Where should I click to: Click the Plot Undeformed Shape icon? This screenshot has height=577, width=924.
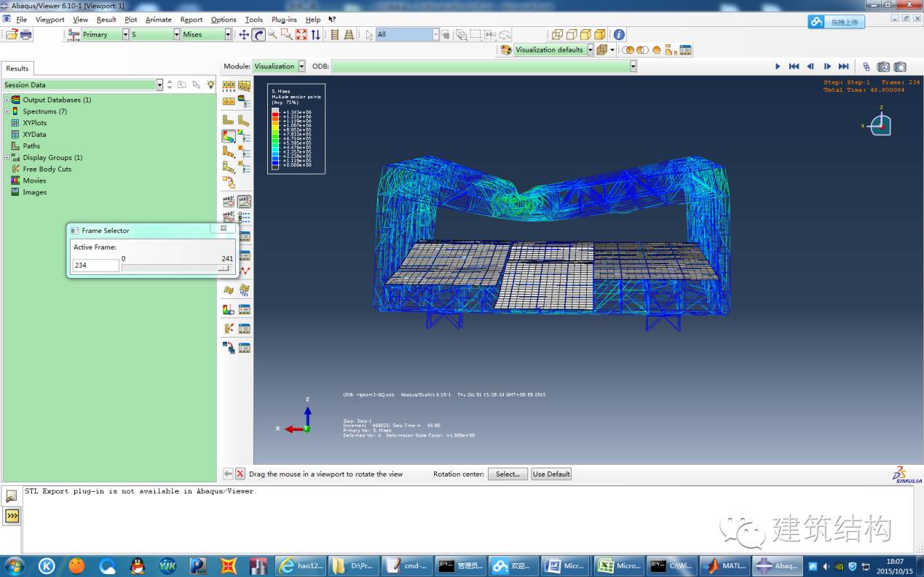[x=229, y=120]
